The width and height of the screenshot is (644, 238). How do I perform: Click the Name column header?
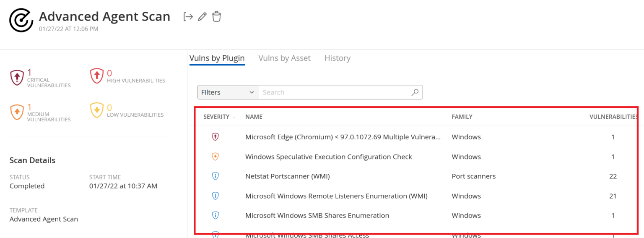point(254,117)
